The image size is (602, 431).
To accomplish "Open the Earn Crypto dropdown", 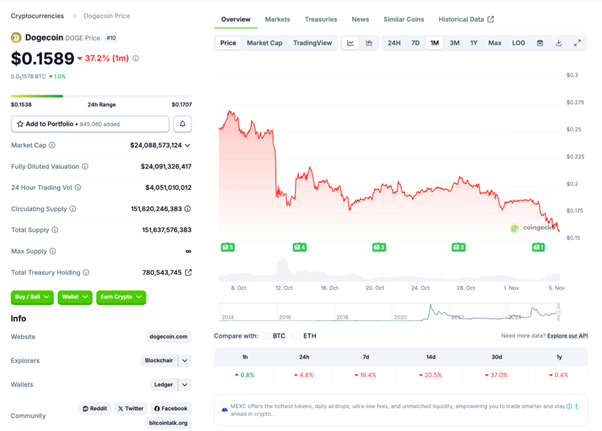I will [x=122, y=297].
